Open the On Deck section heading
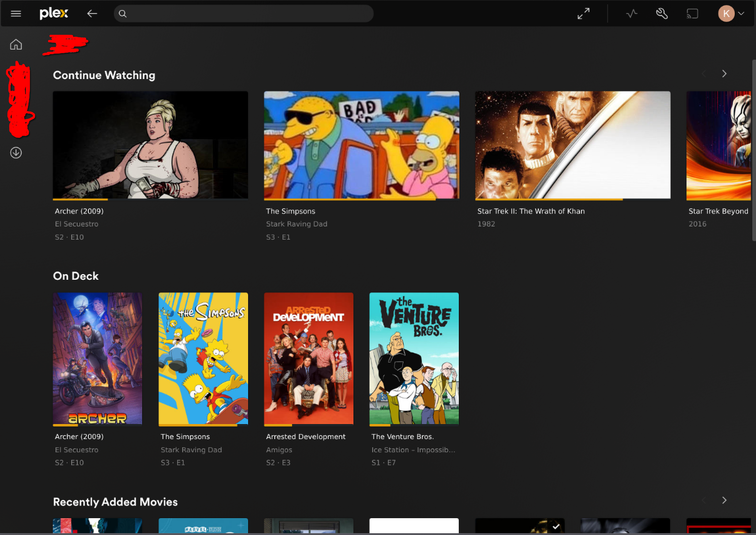This screenshot has height=535, width=756. click(76, 276)
